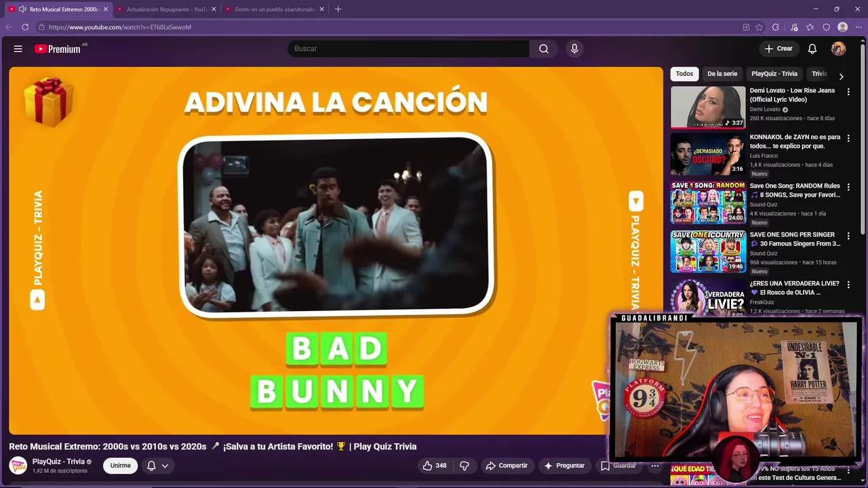Open video title 'SAVE ONE SONG PER SINGER'
The height and width of the screenshot is (488, 868).
tap(795, 239)
